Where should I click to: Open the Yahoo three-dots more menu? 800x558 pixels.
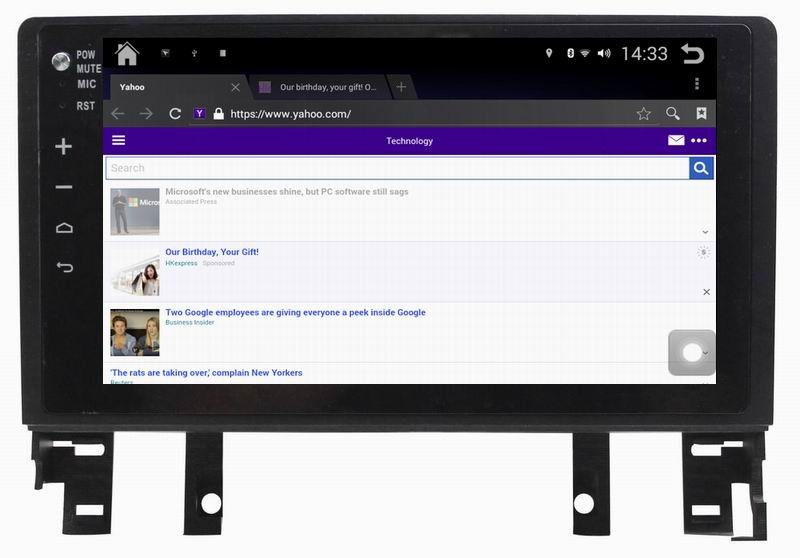tap(698, 140)
